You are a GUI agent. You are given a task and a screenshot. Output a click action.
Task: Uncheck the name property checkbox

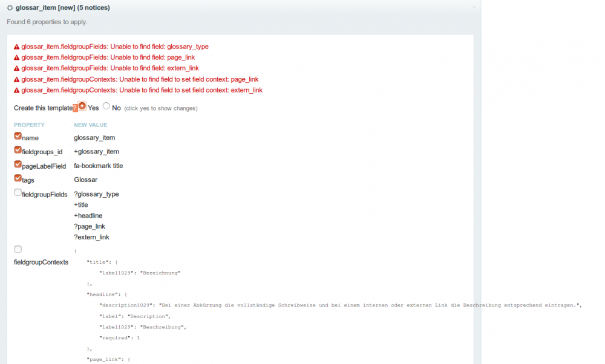pos(18,136)
